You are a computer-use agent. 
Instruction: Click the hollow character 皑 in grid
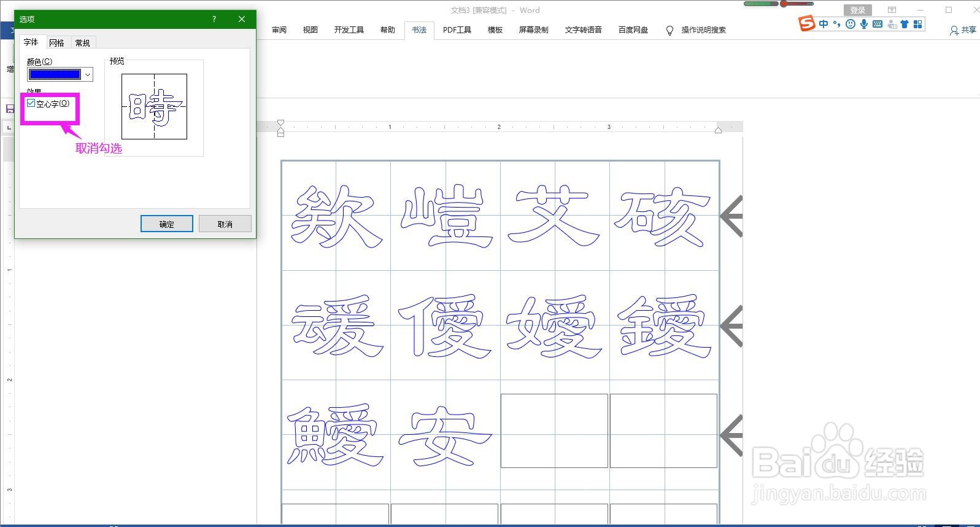click(x=446, y=216)
